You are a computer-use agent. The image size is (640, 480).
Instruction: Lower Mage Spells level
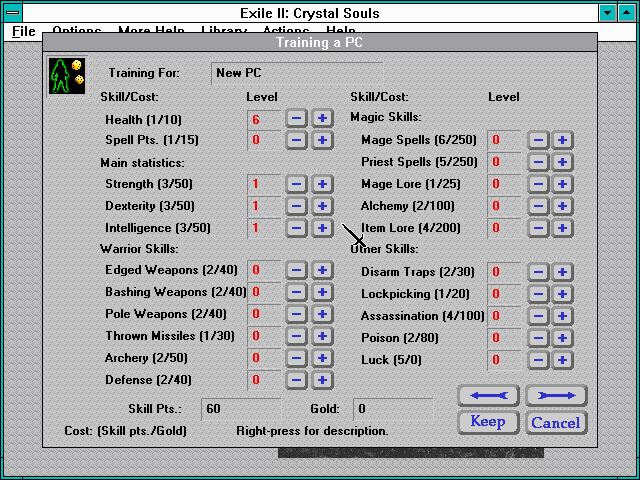click(x=538, y=140)
